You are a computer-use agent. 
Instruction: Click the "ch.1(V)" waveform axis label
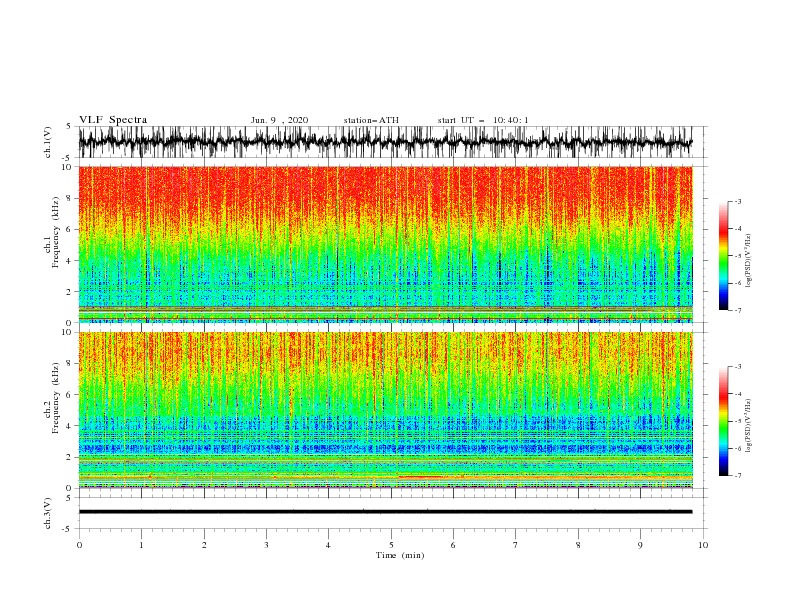click(x=48, y=142)
